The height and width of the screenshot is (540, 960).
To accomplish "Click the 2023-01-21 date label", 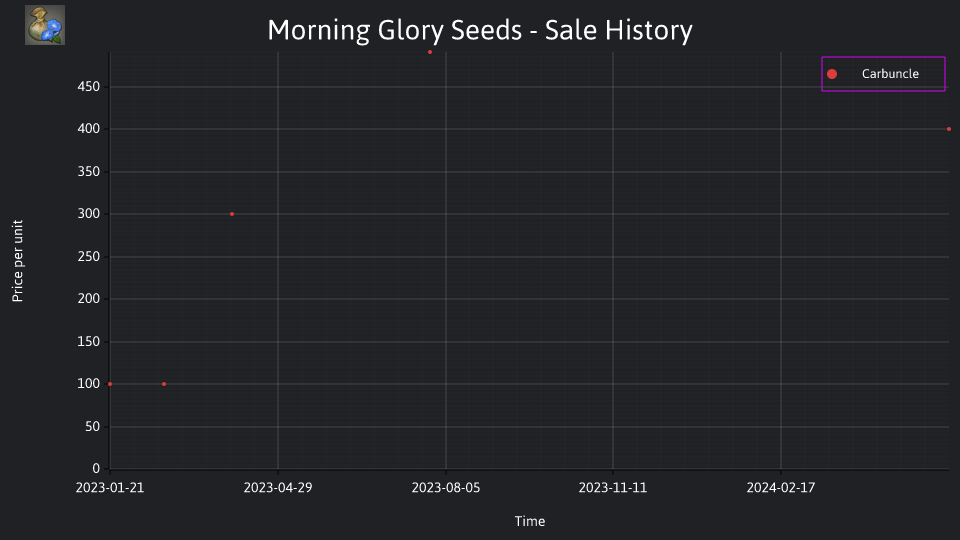I will click(110, 488).
